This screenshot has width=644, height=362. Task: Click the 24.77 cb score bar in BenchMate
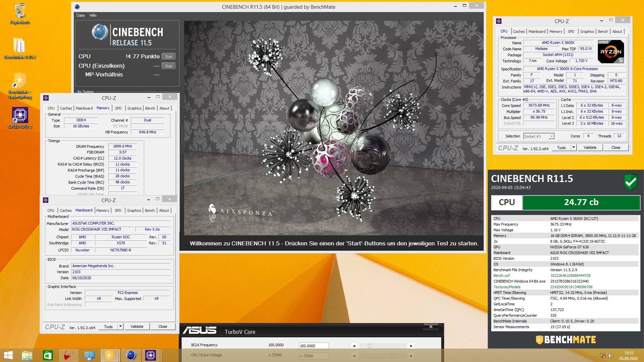coord(581,202)
